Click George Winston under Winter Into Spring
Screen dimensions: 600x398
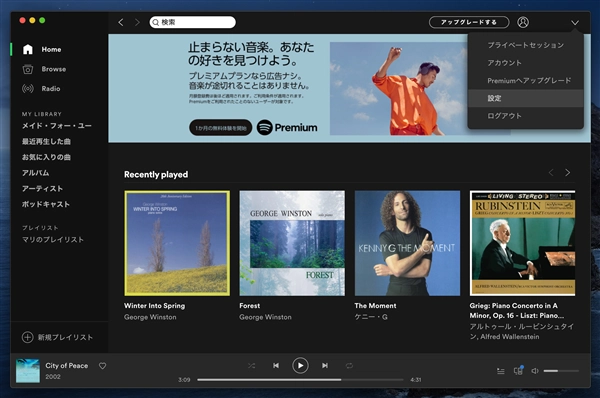pyautogui.click(x=150, y=317)
